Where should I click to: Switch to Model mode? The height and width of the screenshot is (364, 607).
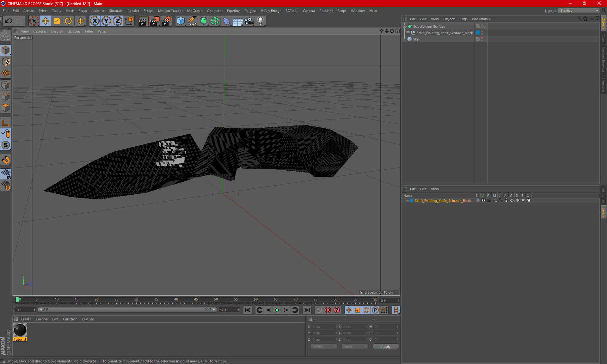point(6,51)
